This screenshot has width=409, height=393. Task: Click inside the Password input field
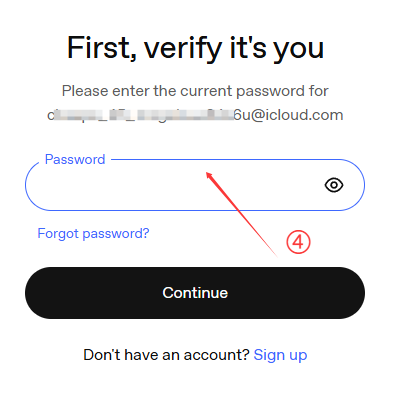195,185
